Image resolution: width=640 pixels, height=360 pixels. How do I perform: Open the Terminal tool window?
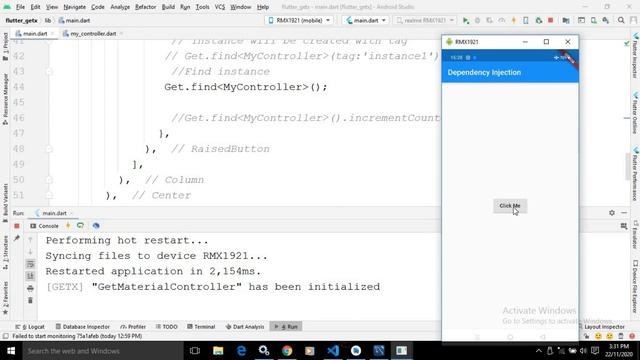tap(201, 327)
